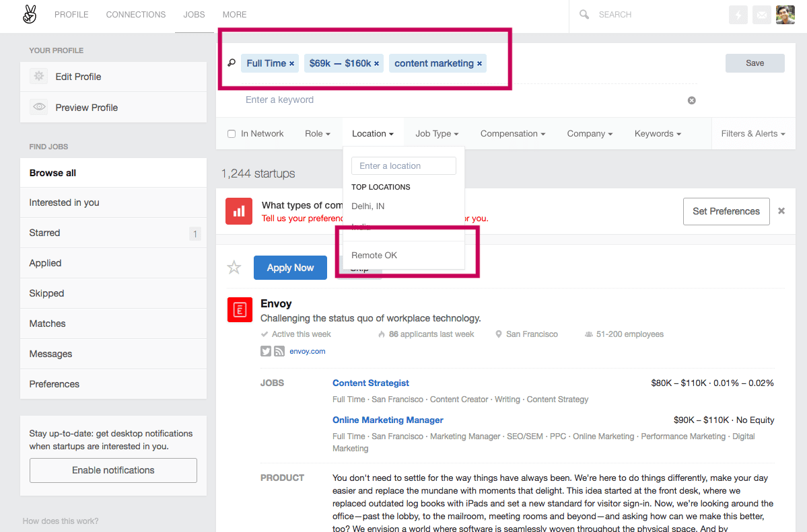Open the Content Strategist job link

tap(370, 383)
